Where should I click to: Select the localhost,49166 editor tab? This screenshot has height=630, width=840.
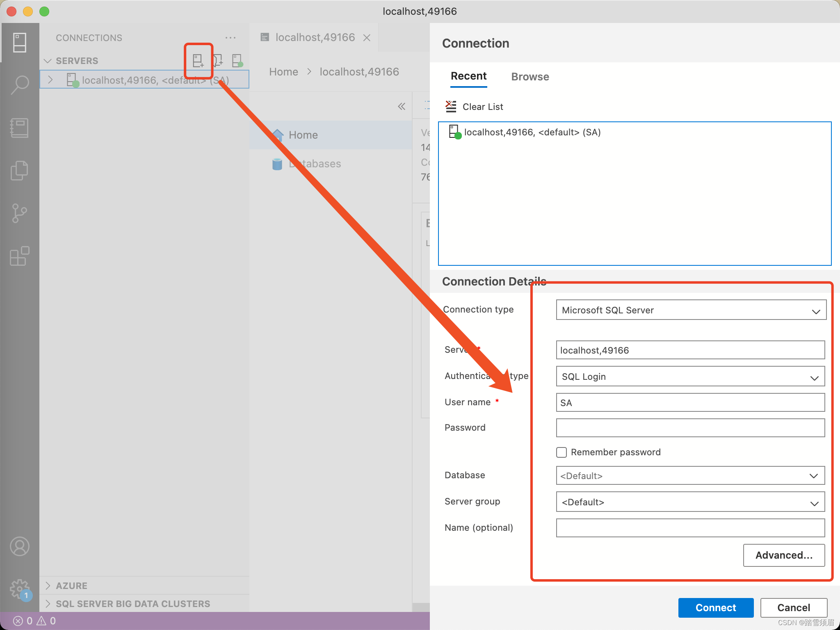click(315, 37)
